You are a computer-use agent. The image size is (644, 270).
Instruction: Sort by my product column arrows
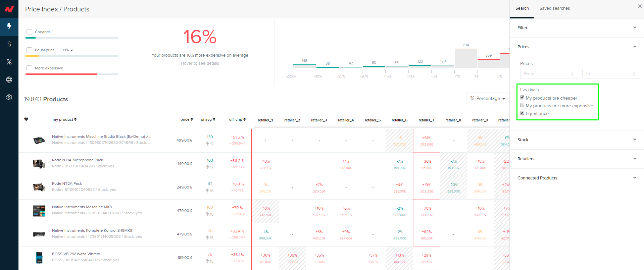pos(76,119)
